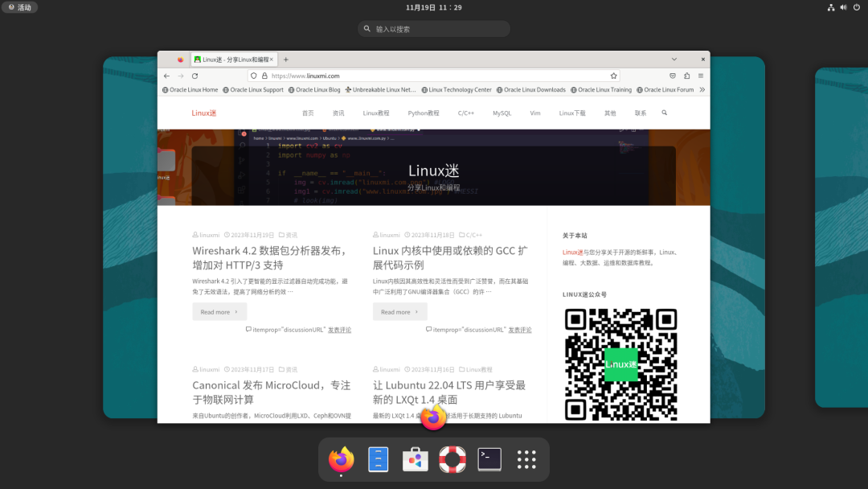Open the Software store dock icon

coord(416,459)
